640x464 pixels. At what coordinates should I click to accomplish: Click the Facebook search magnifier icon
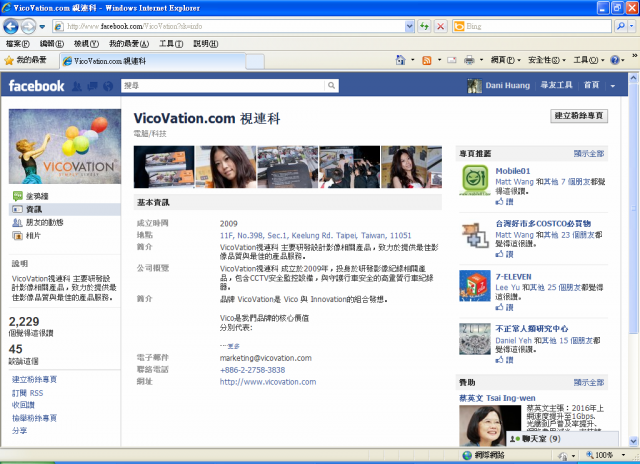click(x=331, y=86)
